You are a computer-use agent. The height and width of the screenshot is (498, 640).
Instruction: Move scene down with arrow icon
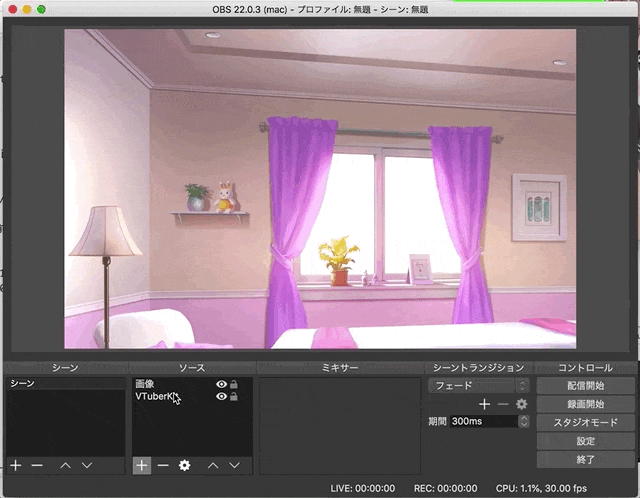point(87,465)
